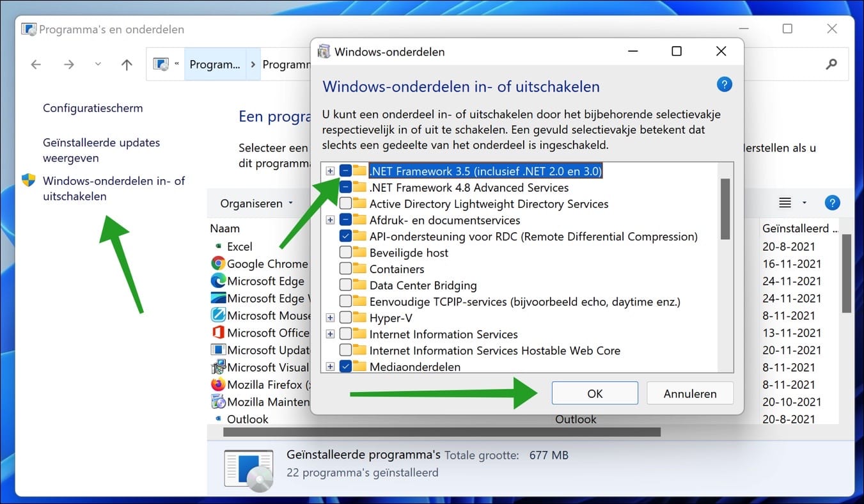The height and width of the screenshot is (504, 864).
Task: Open Windows-onderdelen in- of uitschakelen link
Action: tap(114, 189)
